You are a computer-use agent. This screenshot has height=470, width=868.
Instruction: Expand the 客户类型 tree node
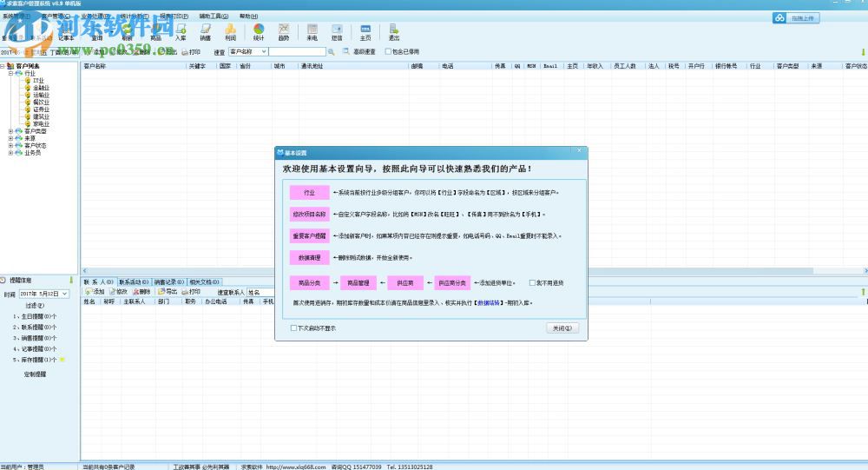click(x=10, y=131)
